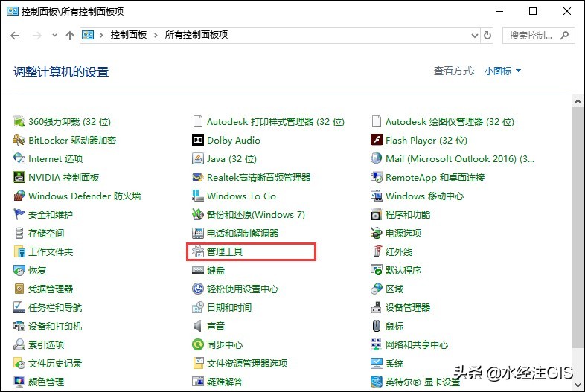
Task: Click the 凭据管理器 icon
Action: [x=19, y=289]
